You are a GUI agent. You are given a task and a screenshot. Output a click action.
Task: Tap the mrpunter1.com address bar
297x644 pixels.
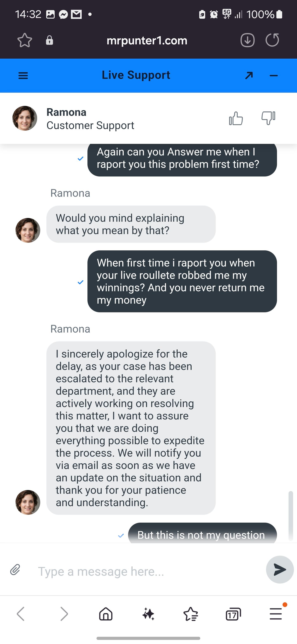[147, 40]
